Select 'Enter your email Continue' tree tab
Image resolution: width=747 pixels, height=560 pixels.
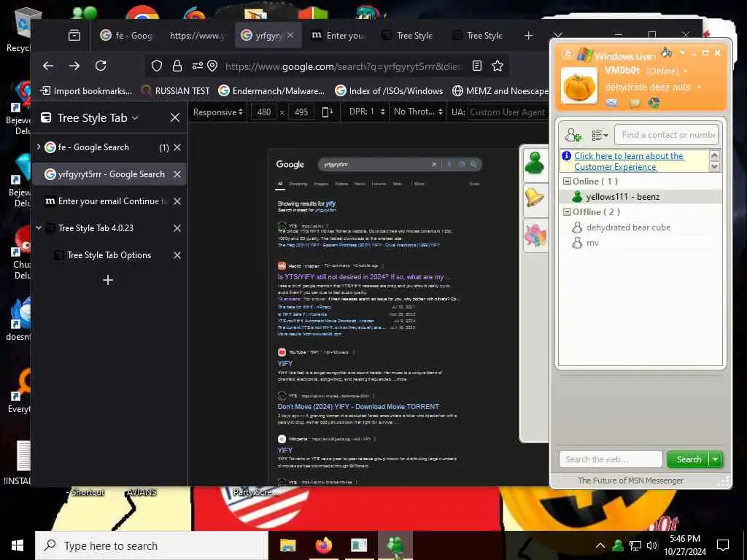(x=109, y=201)
